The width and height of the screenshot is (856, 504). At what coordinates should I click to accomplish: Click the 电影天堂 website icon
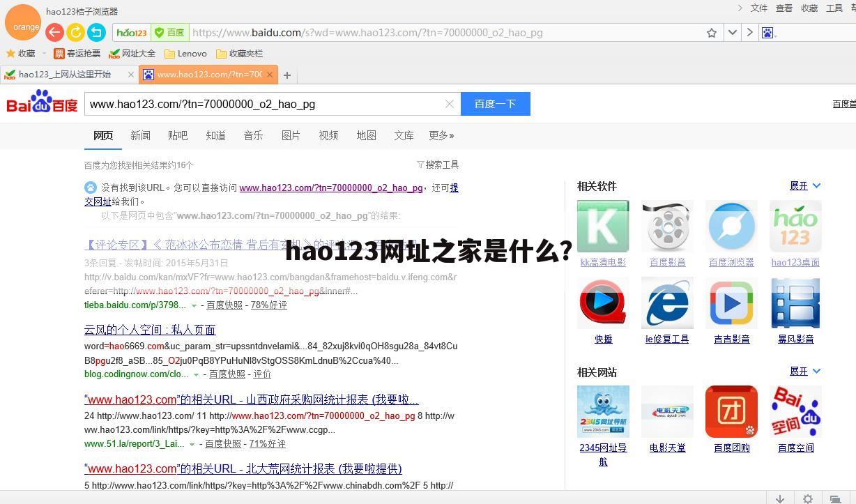pyautogui.click(x=667, y=411)
